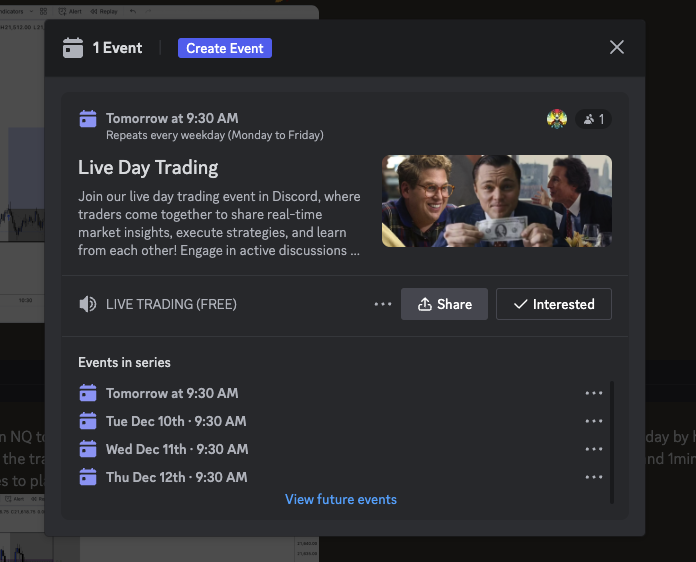
Task: Click the 'Events in series' heading
Action: coord(124,362)
